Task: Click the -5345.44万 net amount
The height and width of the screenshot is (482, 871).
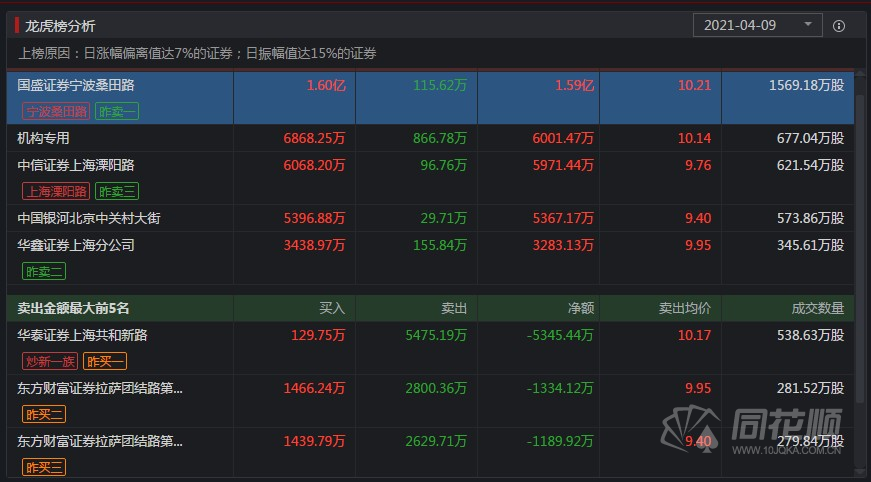Action: point(560,335)
